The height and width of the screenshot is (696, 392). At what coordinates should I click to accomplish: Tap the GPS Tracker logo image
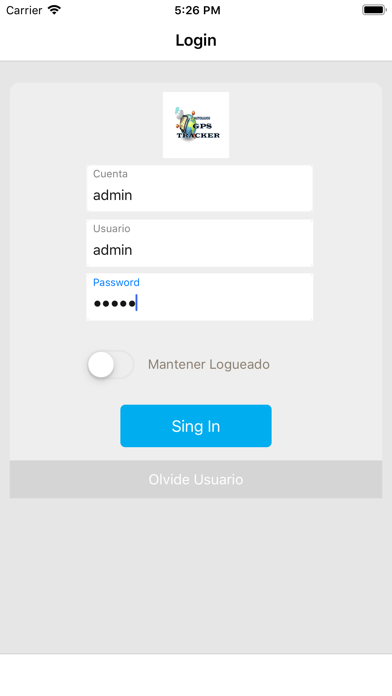(x=196, y=125)
